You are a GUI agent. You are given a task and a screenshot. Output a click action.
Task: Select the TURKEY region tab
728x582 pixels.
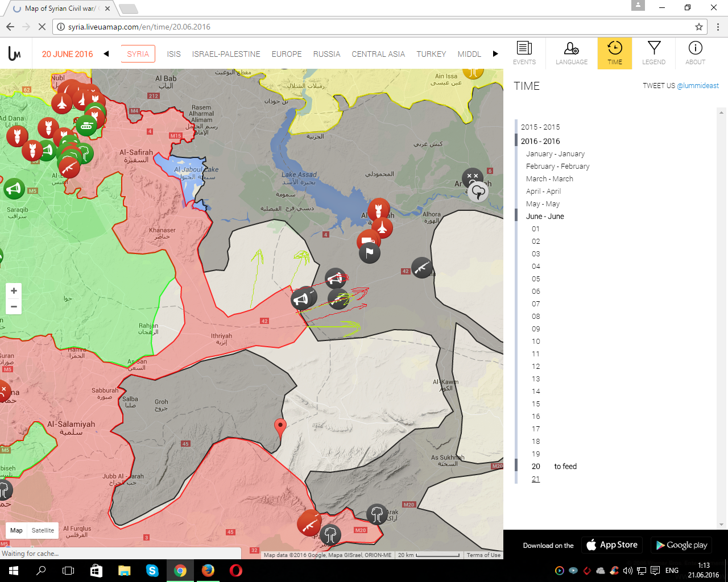pyautogui.click(x=431, y=54)
